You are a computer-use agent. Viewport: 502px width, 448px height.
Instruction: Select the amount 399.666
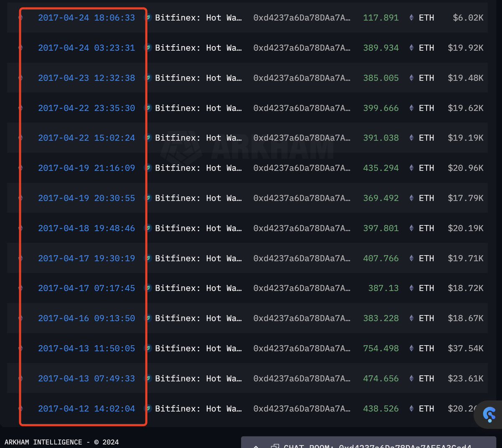click(381, 108)
